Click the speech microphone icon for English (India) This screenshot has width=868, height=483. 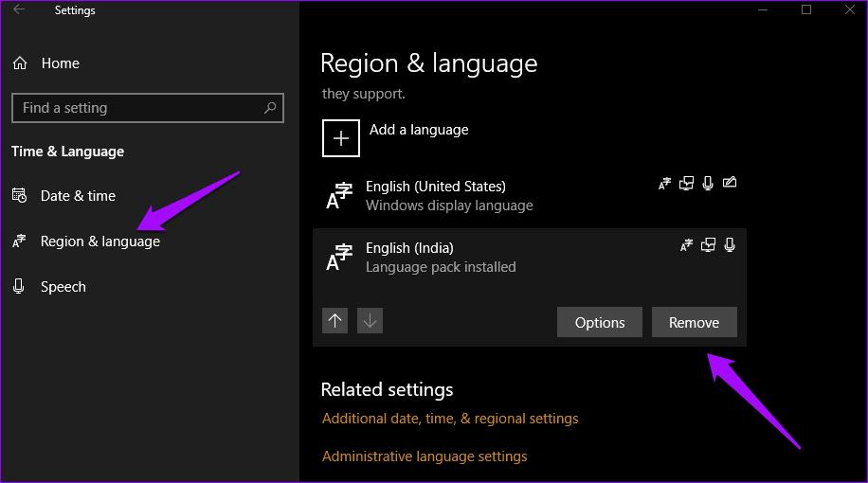[x=729, y=245]
